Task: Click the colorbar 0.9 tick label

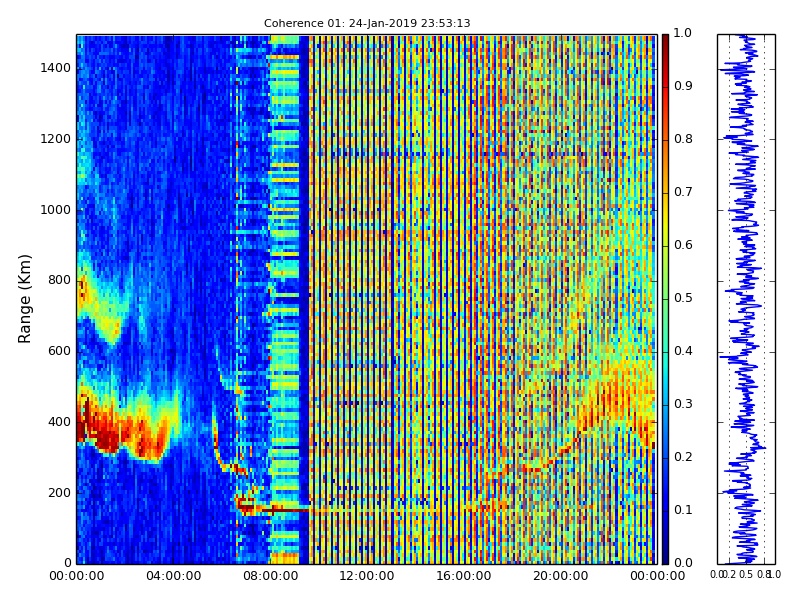Action: [x=683, y=86]
